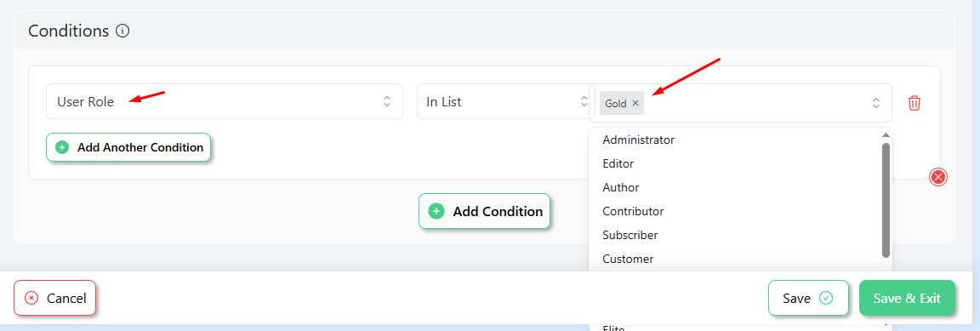Remove the Gold tag from the list
Screen dimensions: 980x331
click(635, 103)
